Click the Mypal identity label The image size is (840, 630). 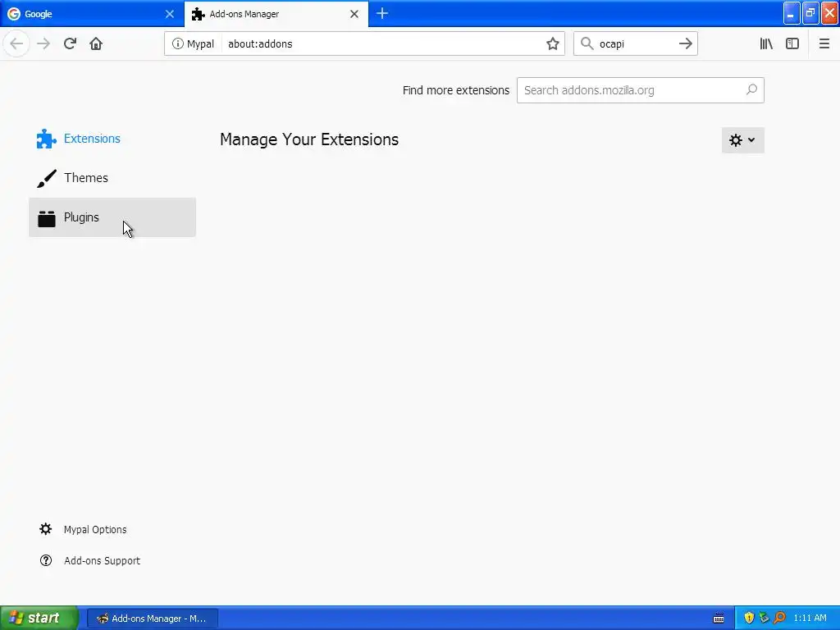[x=200, y=44]
